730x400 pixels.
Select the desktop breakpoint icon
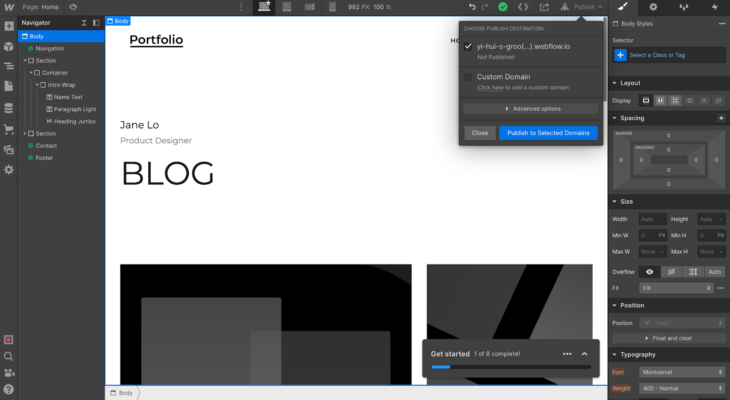pyautogui.click(x=264, y=7)
